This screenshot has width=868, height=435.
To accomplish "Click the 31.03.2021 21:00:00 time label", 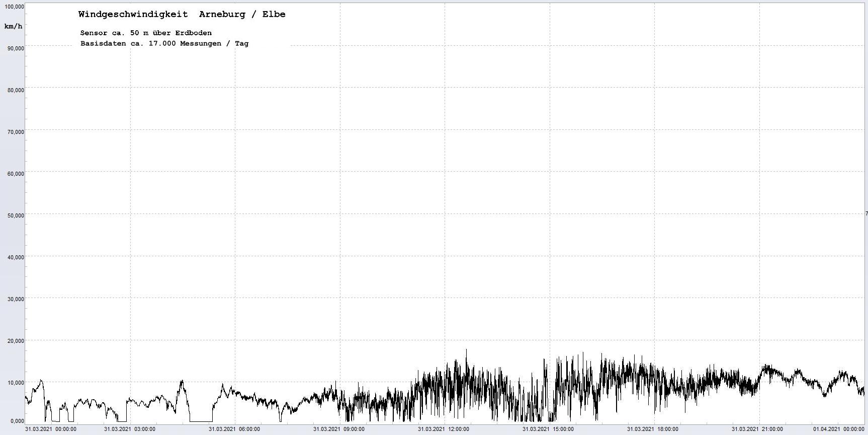I will click(757, 429).
